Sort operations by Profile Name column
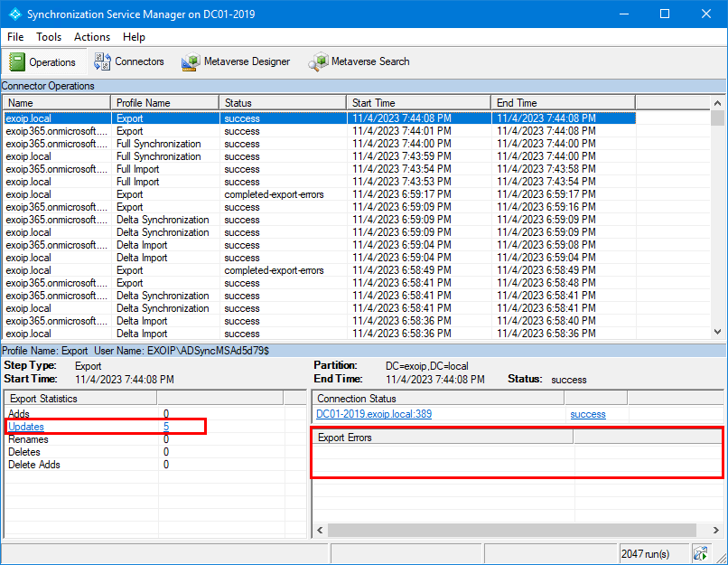 pos(163,103)
